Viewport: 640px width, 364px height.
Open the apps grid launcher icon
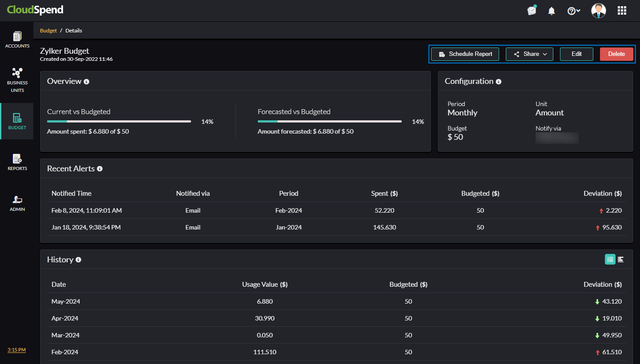(622, 11)
